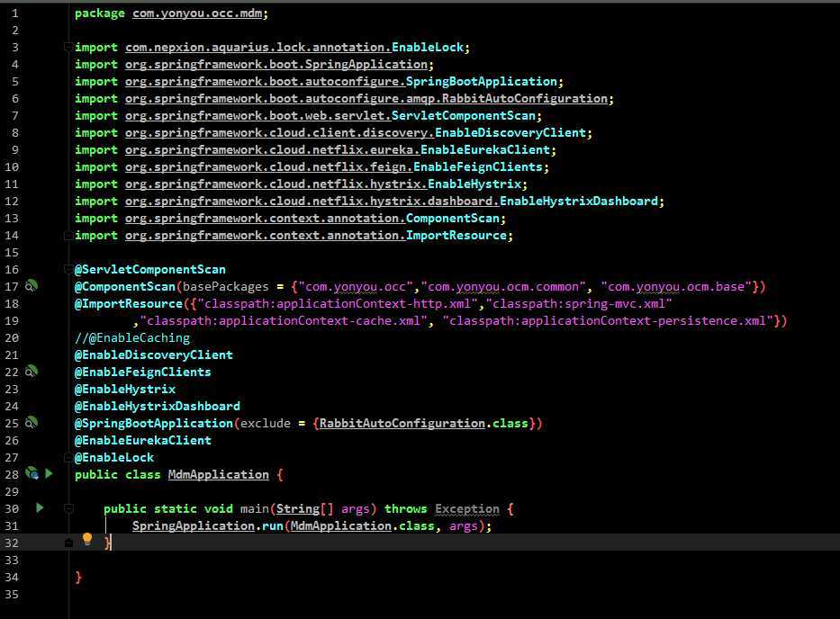Click EnableLock in the import on line 3

tap(428, 47)
